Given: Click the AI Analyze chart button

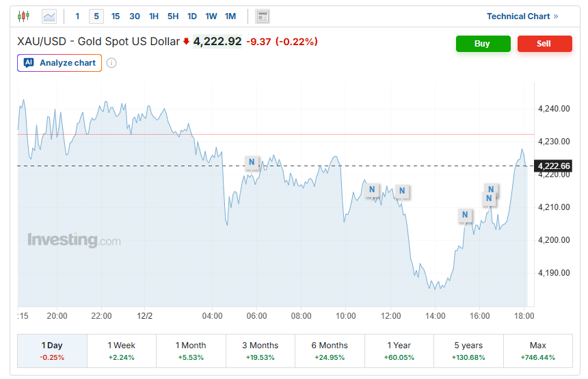Looking at the screenshot, I should click(59, 63).
